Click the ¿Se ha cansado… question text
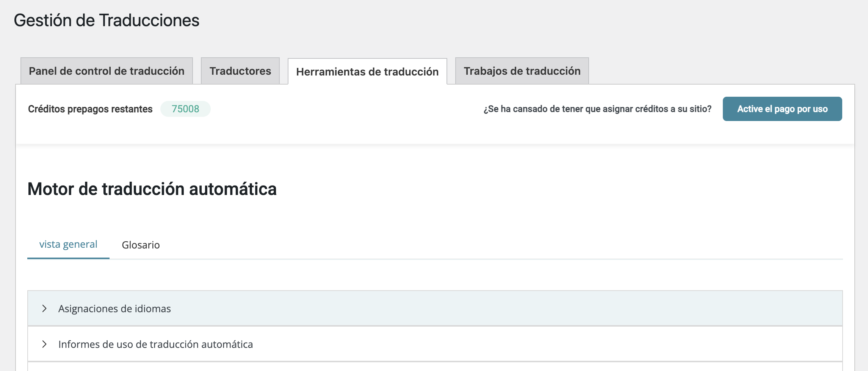The height and width of the screenshot is (371, 868). click(x=597, y=109)
